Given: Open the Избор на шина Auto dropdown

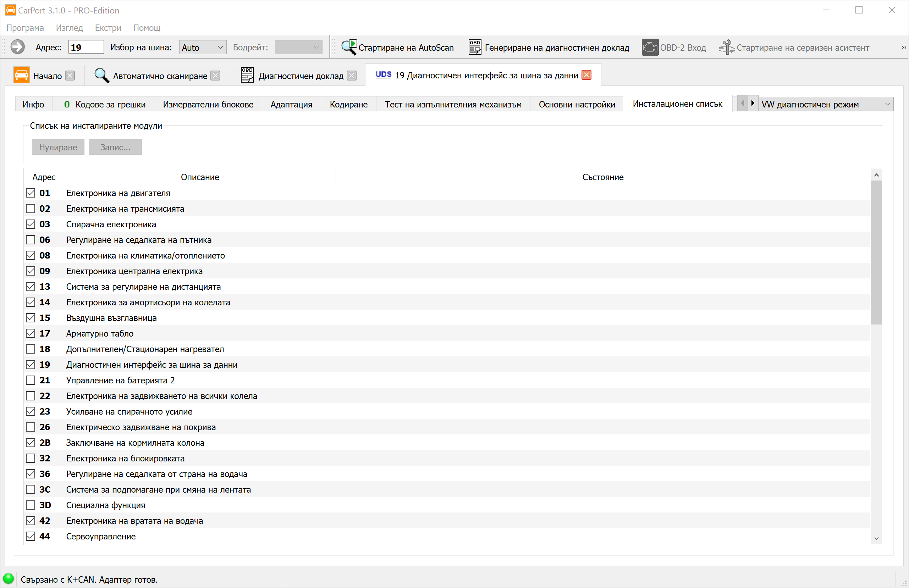Looking at the screenshot, I should coord(203,48).
